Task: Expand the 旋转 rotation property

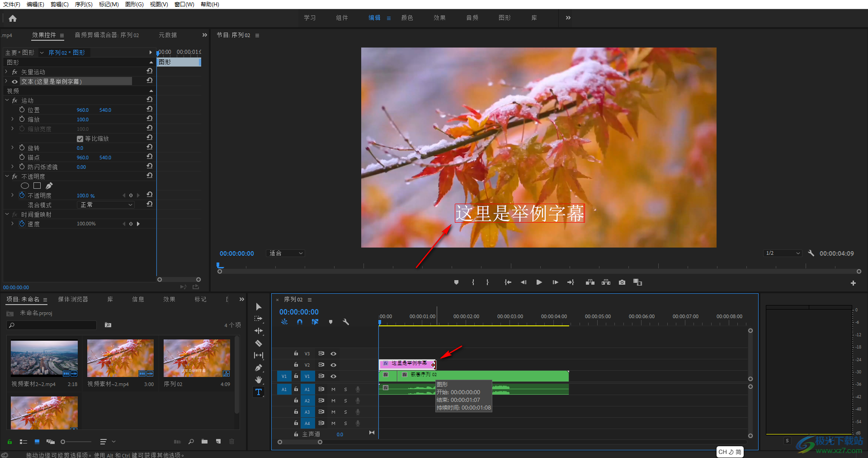Action: pos(13,148)
